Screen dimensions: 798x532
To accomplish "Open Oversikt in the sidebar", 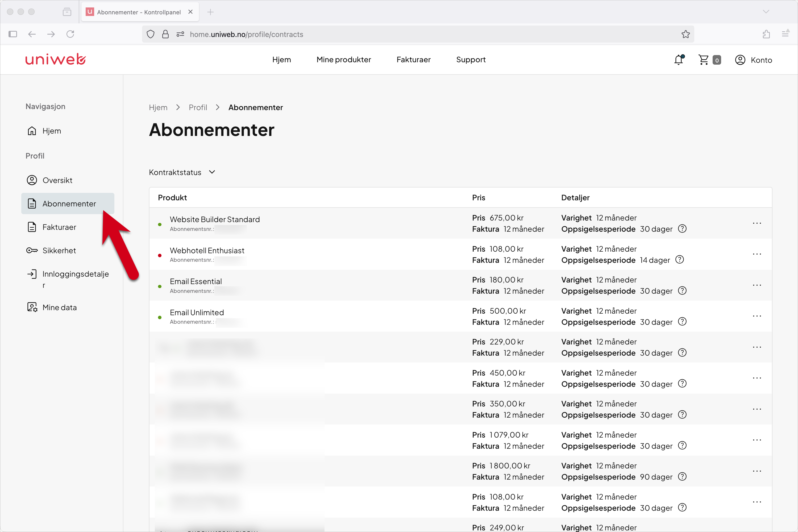I will click(x=68, y=180).
